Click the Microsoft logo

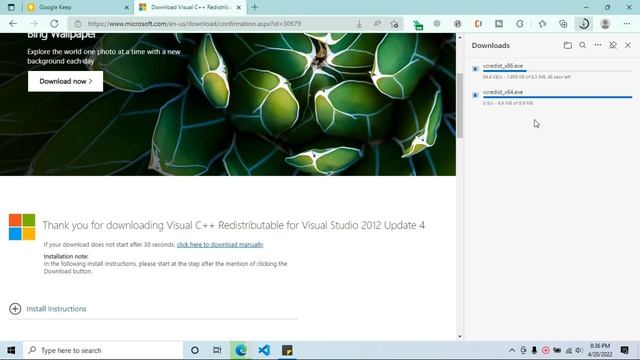(22, 227)
